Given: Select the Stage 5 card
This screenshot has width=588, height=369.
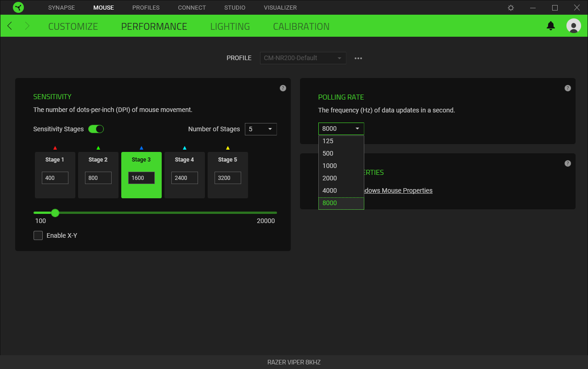Looking at the screenshot, I should click(x=228, y=175).
